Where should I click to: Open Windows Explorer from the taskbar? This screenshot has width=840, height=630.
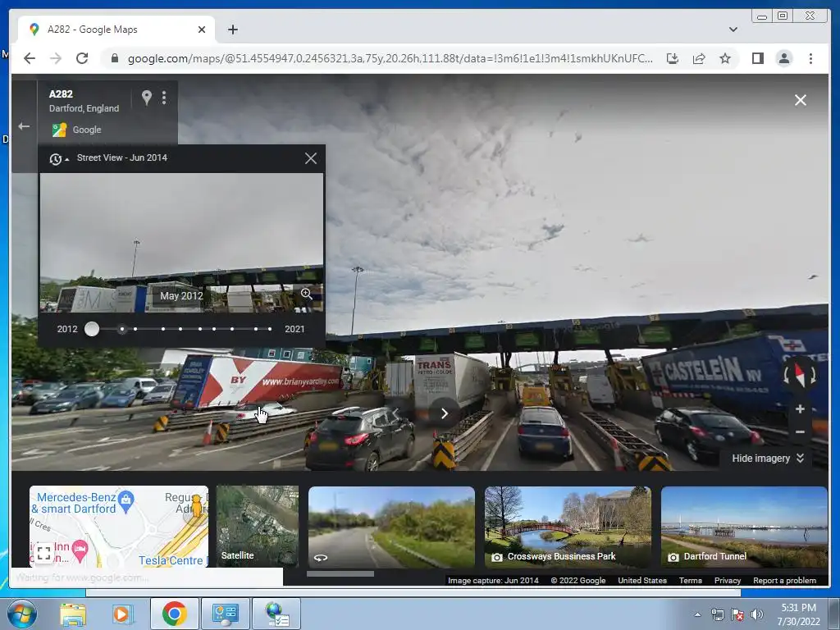pos(73,614)
